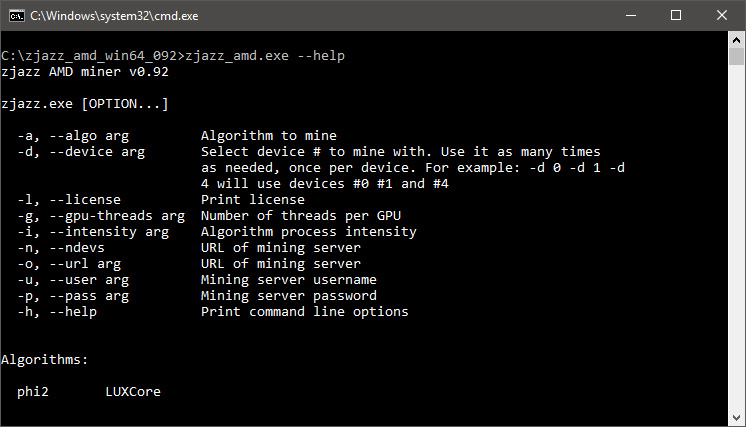The height and width of the screenshot is (427, 746).
Task: Maximize the command prompt window
Action: 676,16
